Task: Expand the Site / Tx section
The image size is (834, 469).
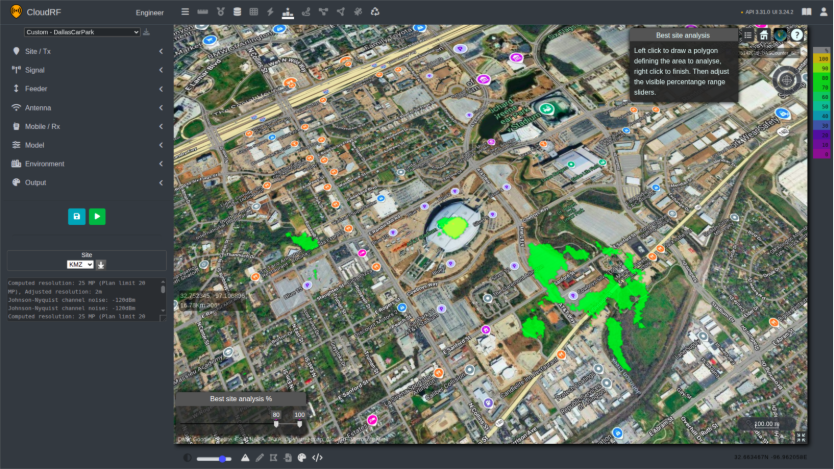Action: 87,51
